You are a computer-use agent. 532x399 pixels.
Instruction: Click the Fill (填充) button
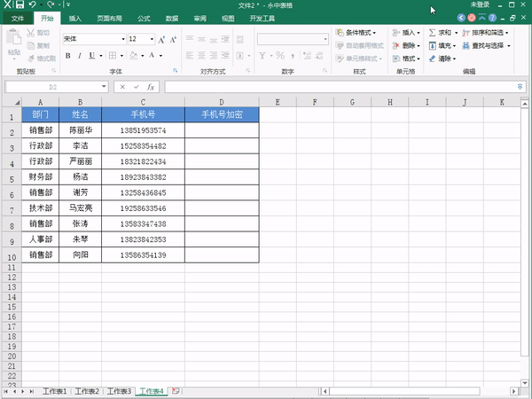tap(442, 45)
